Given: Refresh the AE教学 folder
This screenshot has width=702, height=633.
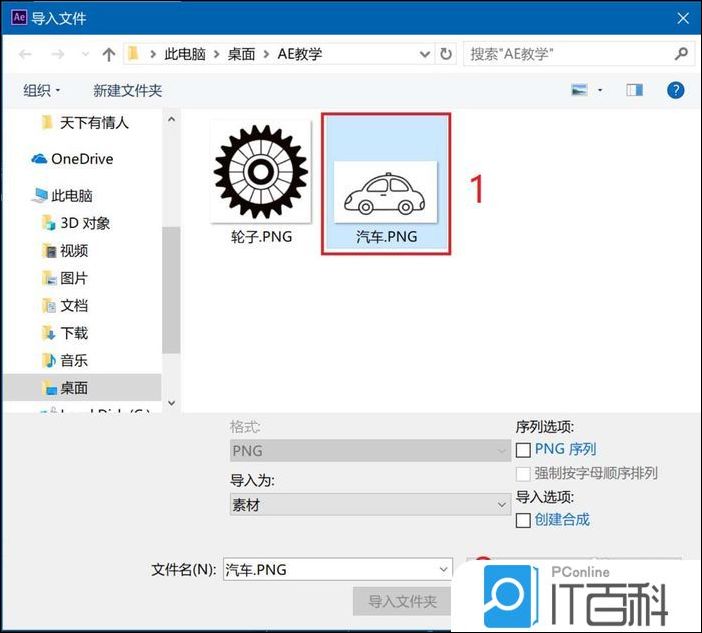Looking at the screenshot, I should coord(446,54).
